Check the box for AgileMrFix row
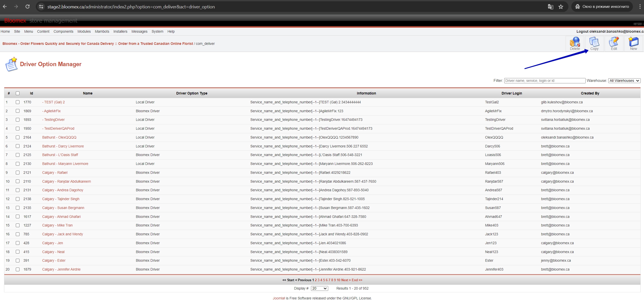 pos(18,111)
